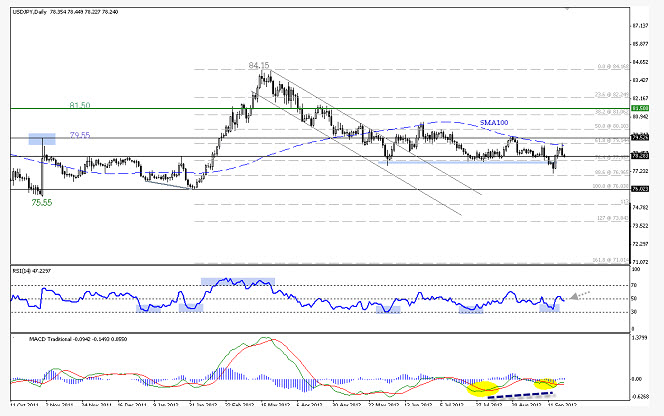Viewport: 664px width, 416px height.
Task: Click the 73.522 price axis value
Action: 640,225
